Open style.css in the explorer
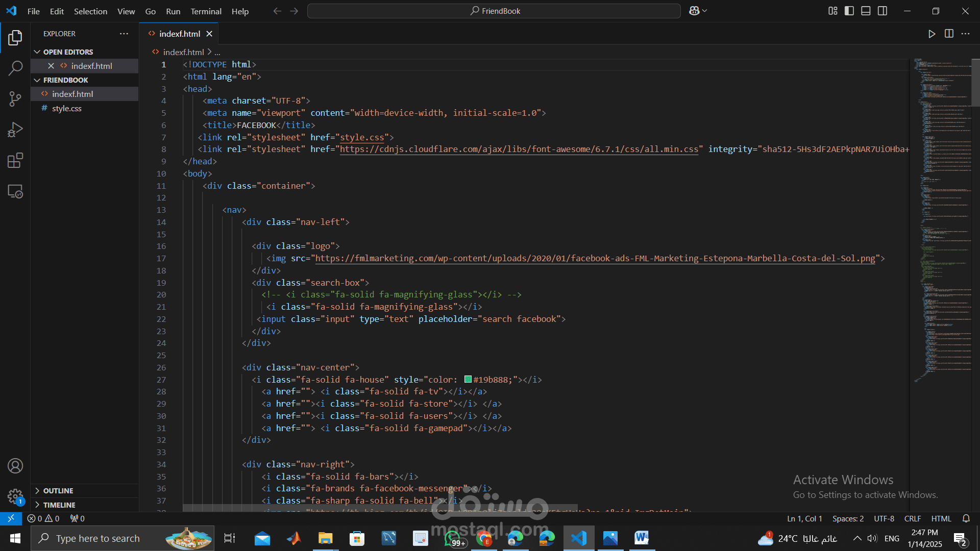 (x=67, y=108)
